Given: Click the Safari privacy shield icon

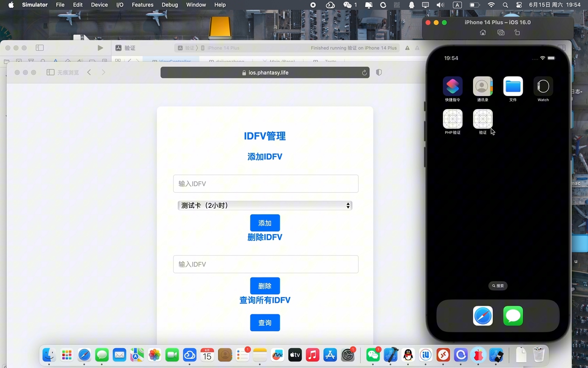Looking at the screenshot, I should coord(379,72).
